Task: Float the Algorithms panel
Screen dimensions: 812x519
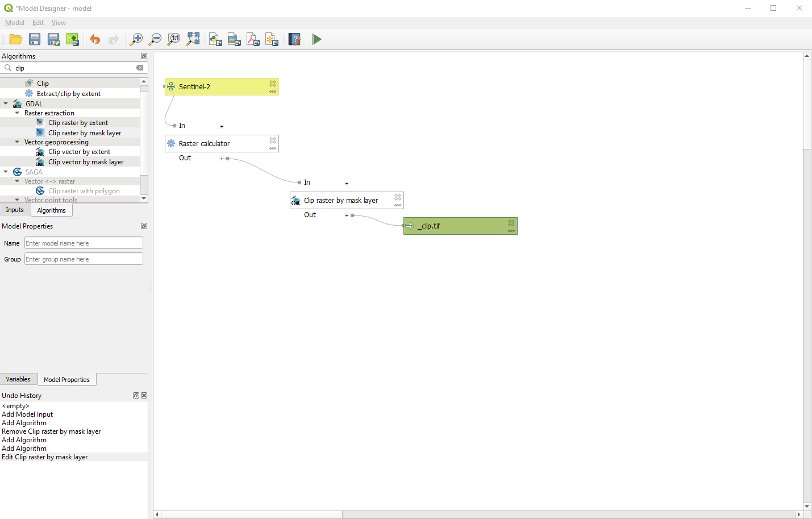Action: 144,56
